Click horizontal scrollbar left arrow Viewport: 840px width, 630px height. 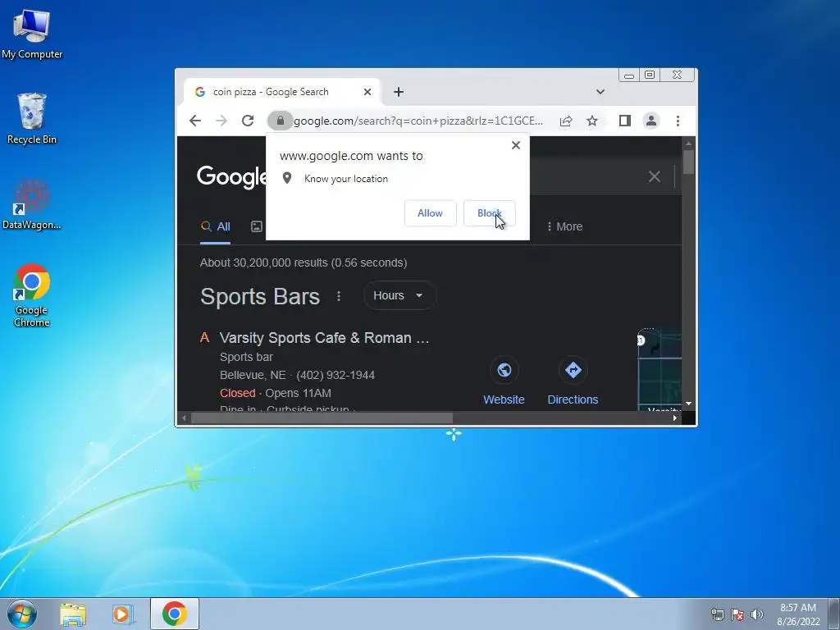[x=184, y=418]
